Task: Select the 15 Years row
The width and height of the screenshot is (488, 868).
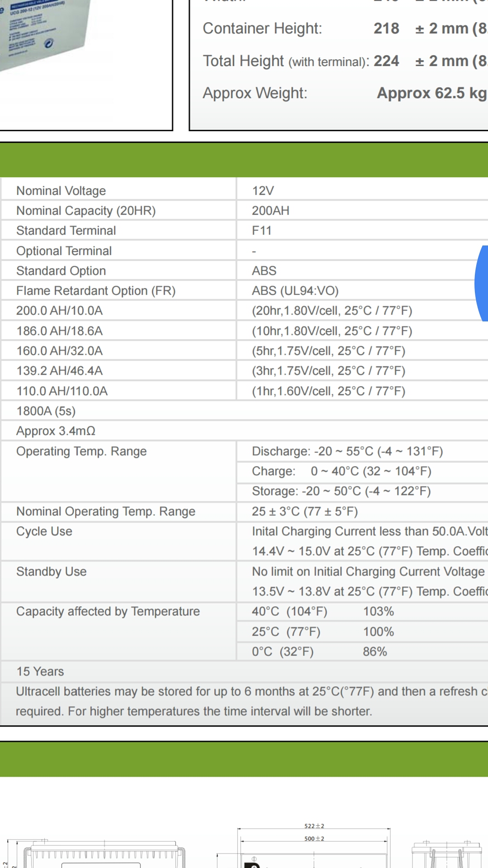Action: click(x=244, y=671)
